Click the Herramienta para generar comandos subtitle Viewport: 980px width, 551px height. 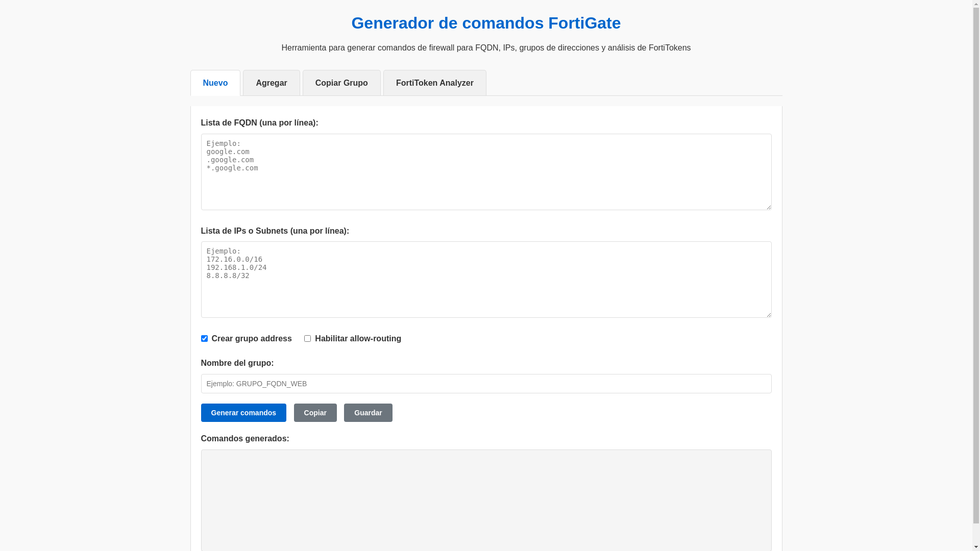click(x=486, y=48)
